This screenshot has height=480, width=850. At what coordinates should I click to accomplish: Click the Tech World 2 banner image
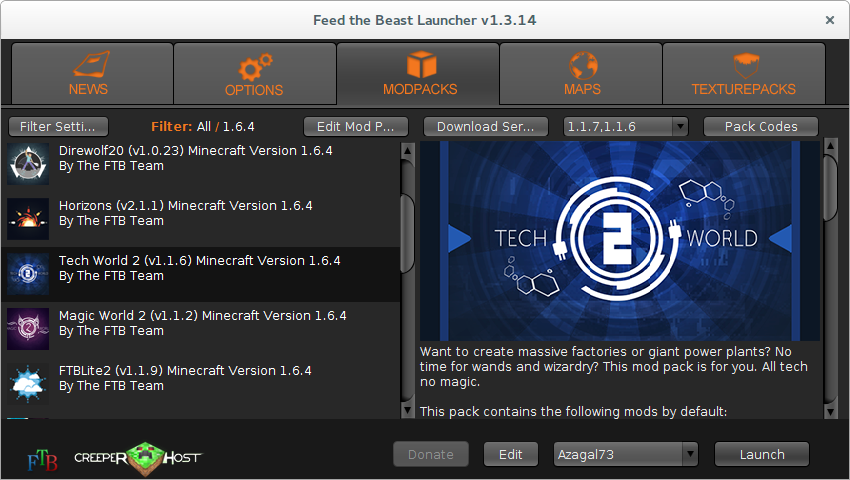point(620,241)
